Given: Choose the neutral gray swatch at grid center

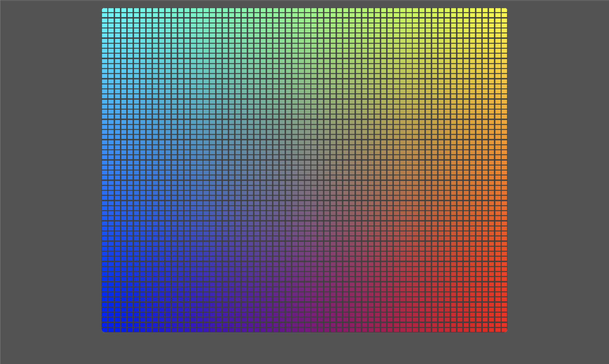Looking at the screenshot, I should [x=308, y=173].
